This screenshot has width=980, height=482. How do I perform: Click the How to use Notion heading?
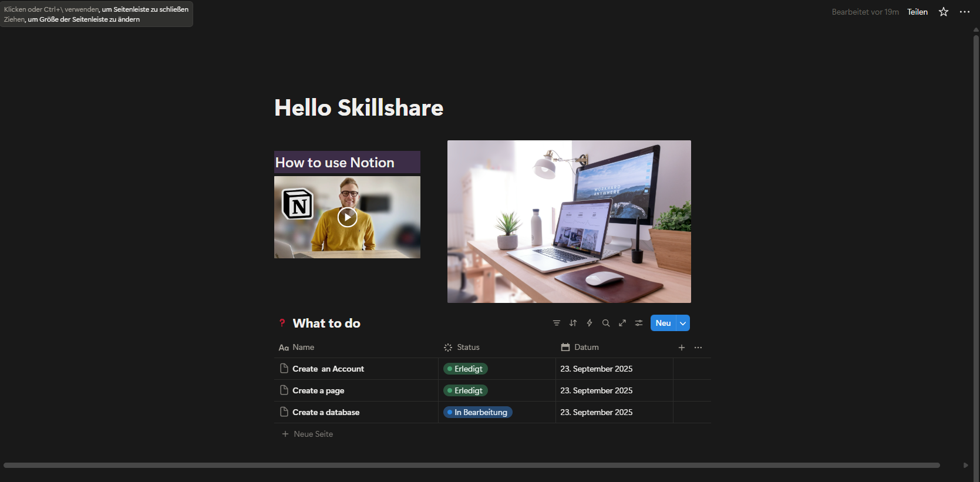coord(335,163)
